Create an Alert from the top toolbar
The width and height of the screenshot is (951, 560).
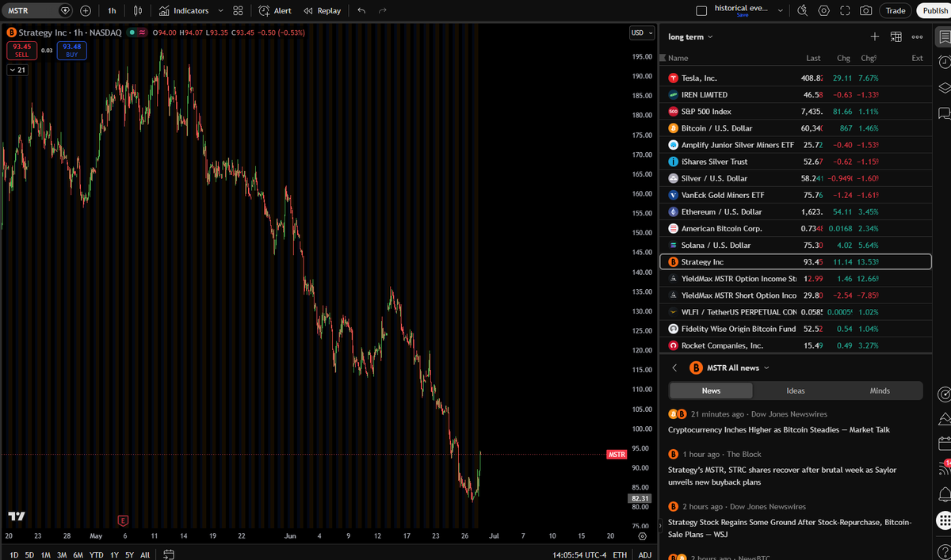pos(275,11)
